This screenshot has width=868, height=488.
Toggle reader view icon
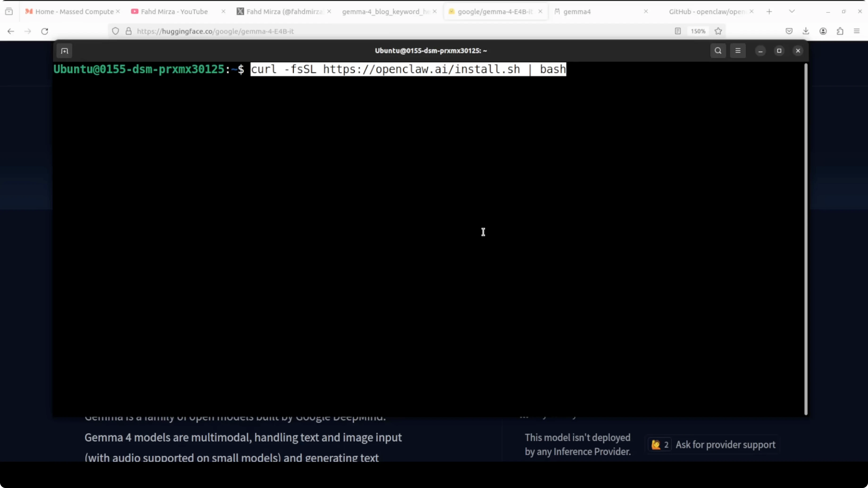pos(678,31)
